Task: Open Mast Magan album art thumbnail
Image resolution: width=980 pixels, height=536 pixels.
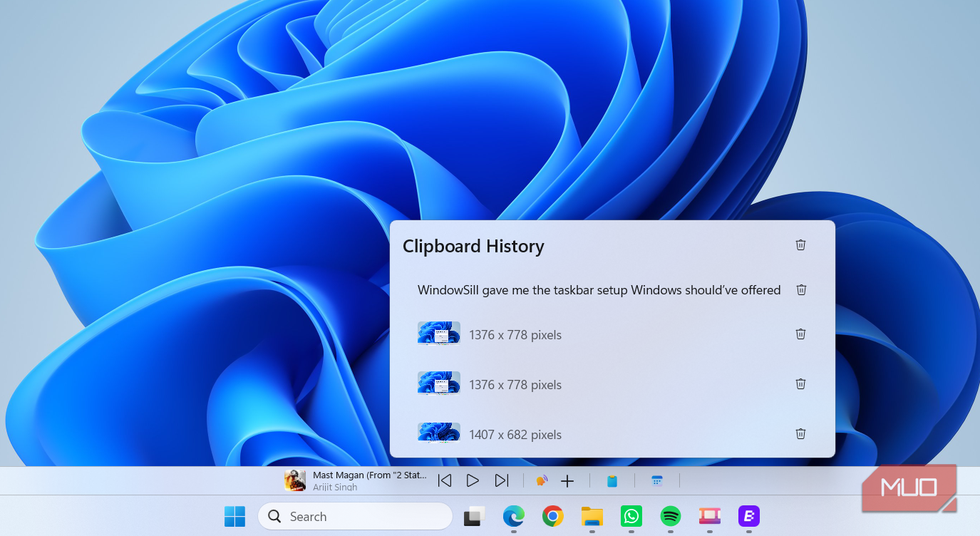Action: tap(295, 480)
